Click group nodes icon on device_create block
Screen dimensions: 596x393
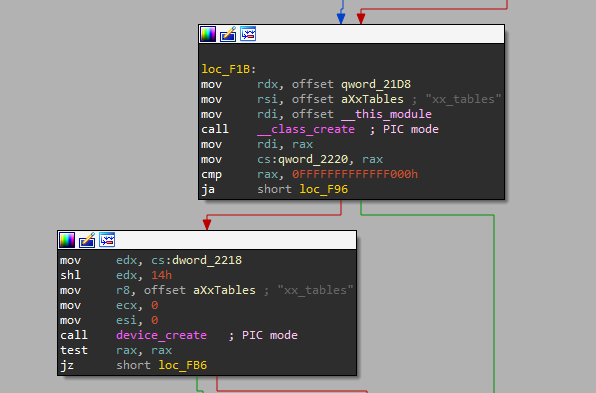coord(107,240)
